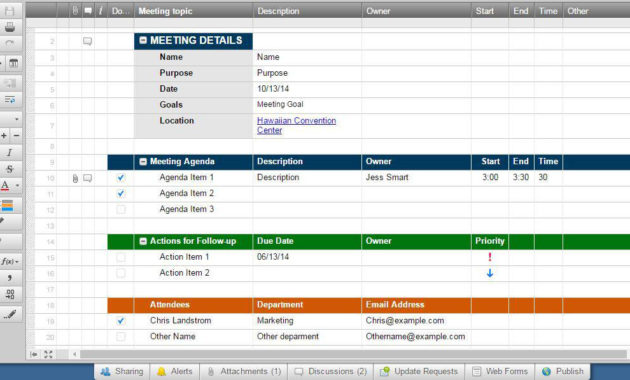Open the Discussions (2) tab

pos(331,371)
